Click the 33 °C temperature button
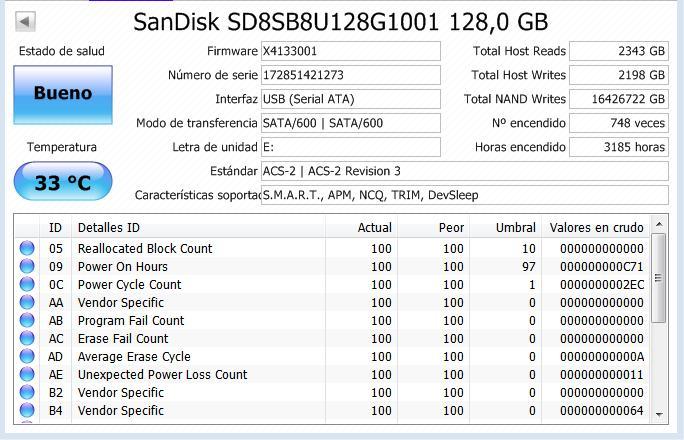This screenshot has width=684, height=440. (x=63, y=181)
